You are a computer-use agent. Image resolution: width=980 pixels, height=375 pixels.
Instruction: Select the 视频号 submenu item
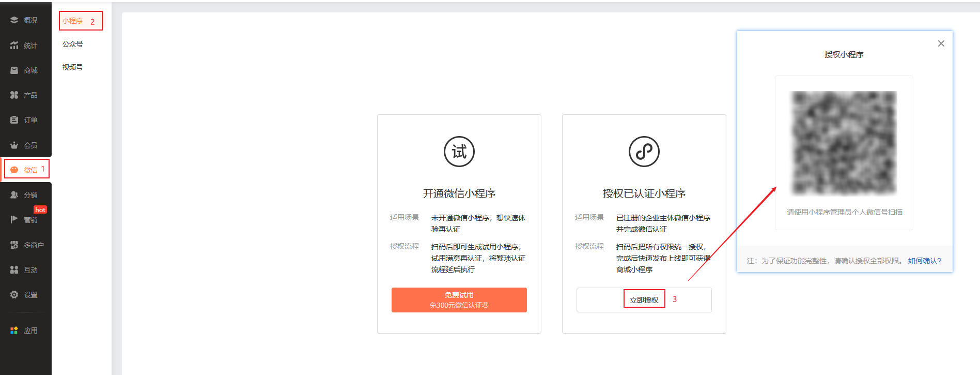coord(73,67)
